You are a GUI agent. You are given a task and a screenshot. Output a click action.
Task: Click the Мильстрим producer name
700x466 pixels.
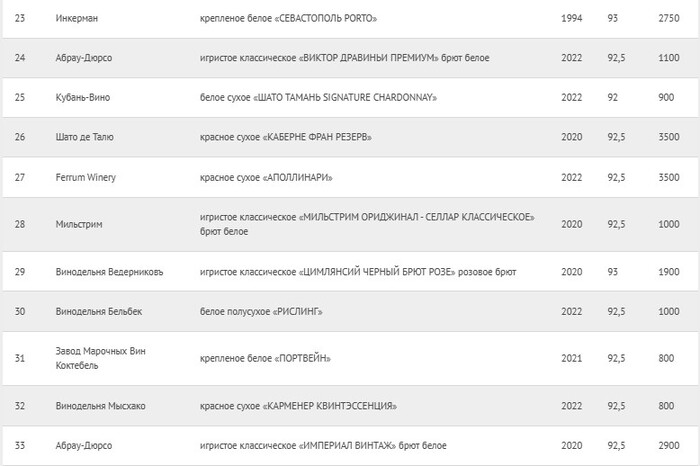click(80, 224)
